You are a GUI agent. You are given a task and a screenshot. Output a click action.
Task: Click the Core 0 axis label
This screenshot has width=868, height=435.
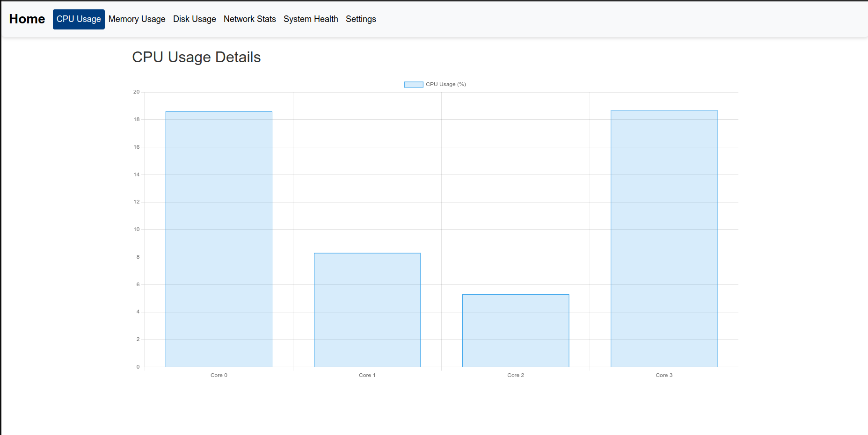pyautogui.click(x=219, y=375)
